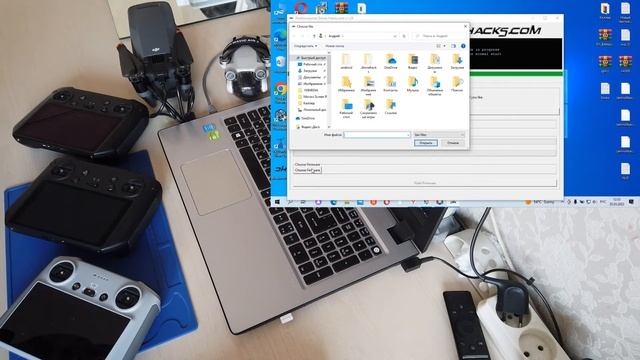The width and height of the screenshot is (640, 360).
Task: Click the green progress bar in background window
Action: [516, 73]
